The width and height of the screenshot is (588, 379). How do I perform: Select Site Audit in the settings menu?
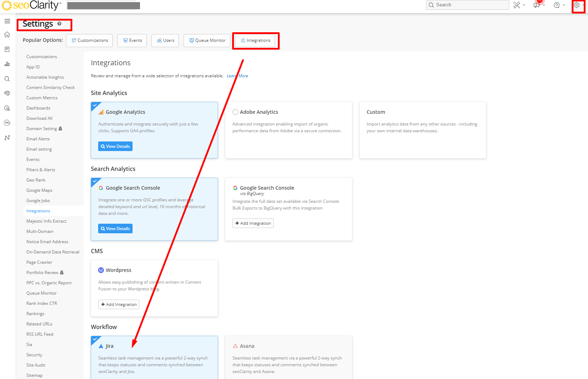click(36, 365)
